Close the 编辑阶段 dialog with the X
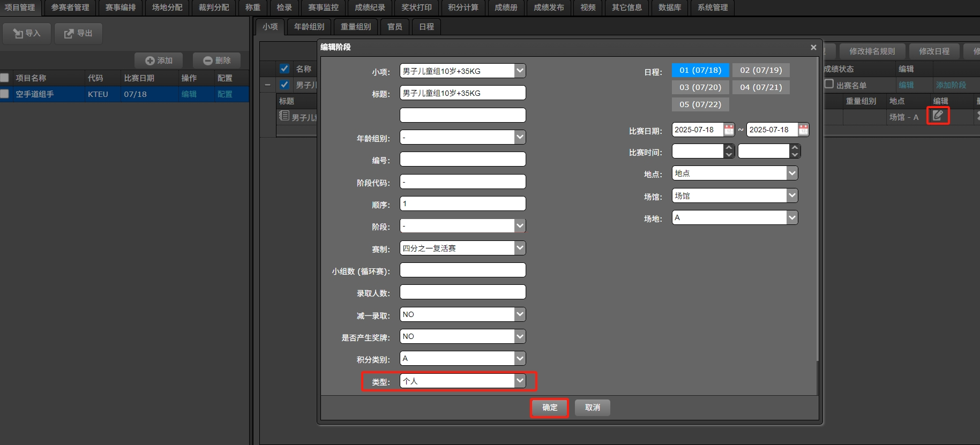The width and height of the screenshot is (980, 445). pos(813,47)
